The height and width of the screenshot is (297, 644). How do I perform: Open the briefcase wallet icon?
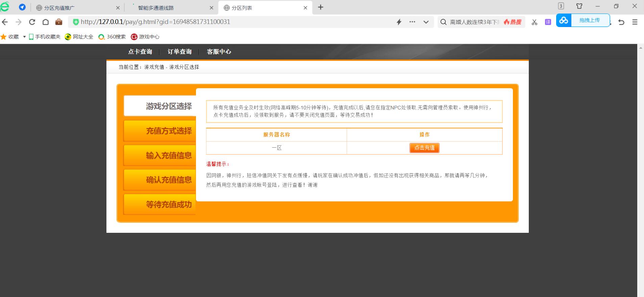tap(59, 22)
